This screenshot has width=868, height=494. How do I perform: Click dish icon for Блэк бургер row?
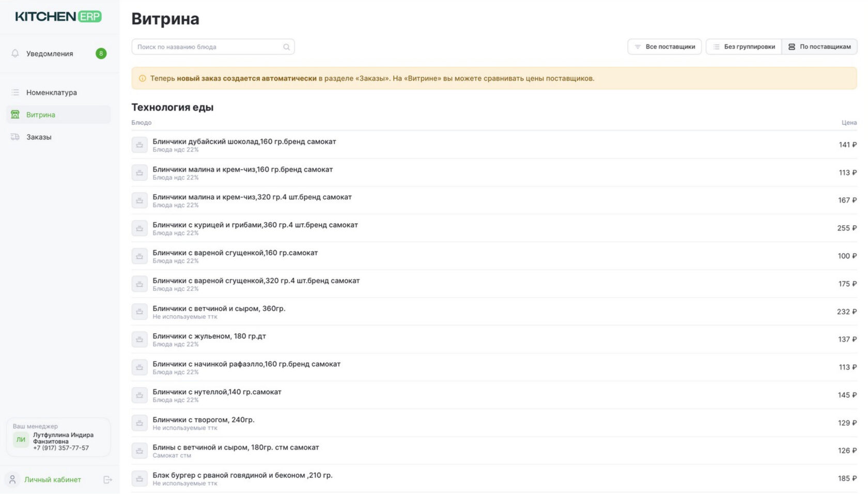click(139, 479)
